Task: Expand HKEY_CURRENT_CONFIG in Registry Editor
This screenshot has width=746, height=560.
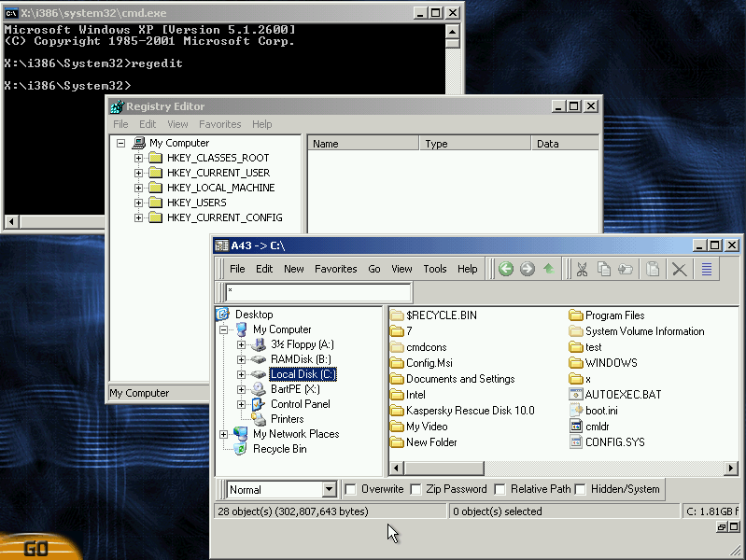Action: pyautogui.click(x=138, y=217)
